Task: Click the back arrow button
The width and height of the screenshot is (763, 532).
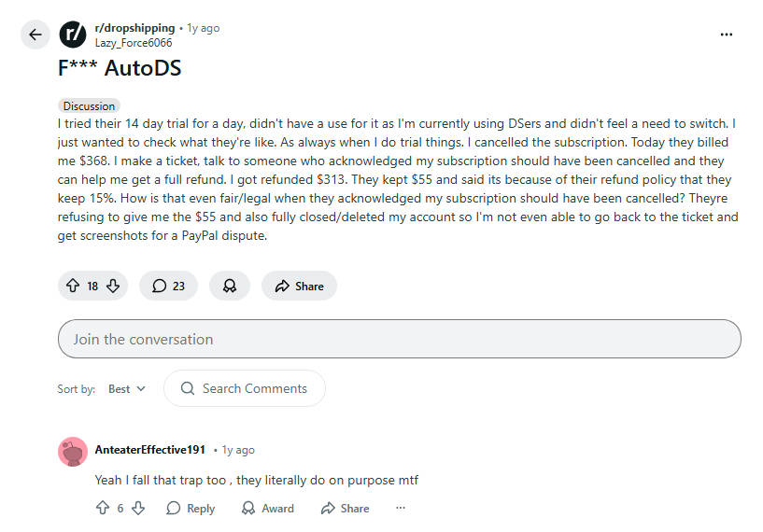Action: pyautogui.click(x=35, y=35)
